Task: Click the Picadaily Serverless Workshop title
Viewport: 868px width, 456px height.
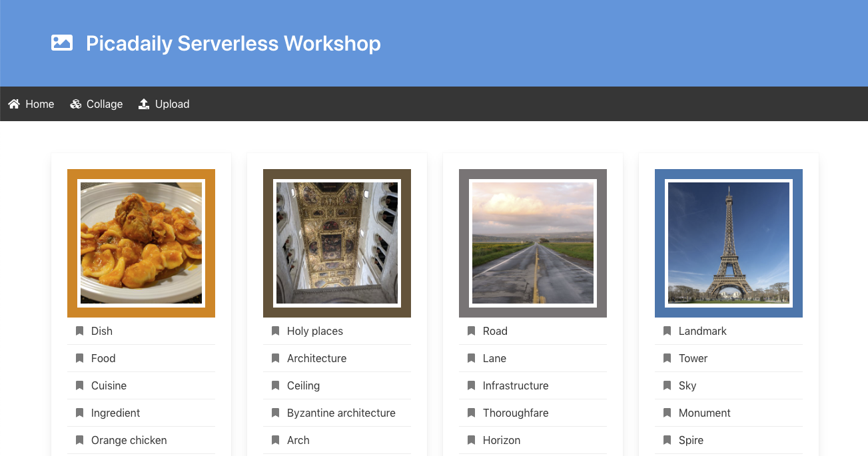Action: [x=233, y=43]
